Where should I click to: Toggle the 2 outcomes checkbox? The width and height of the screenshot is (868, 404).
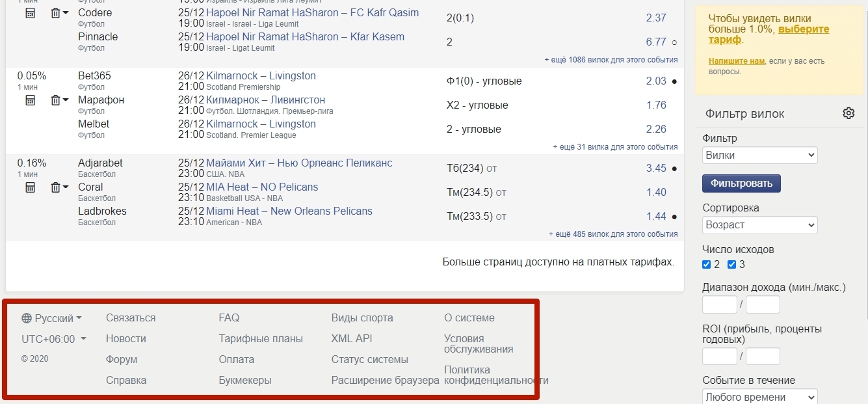point(707,265)
